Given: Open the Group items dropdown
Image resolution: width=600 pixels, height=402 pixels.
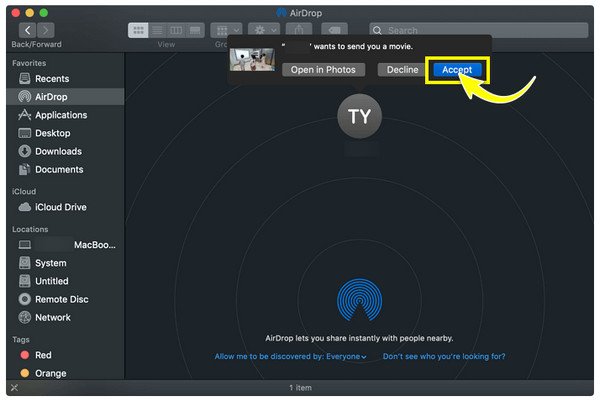Looking at the screenshot, I should [x=226, y=30].
